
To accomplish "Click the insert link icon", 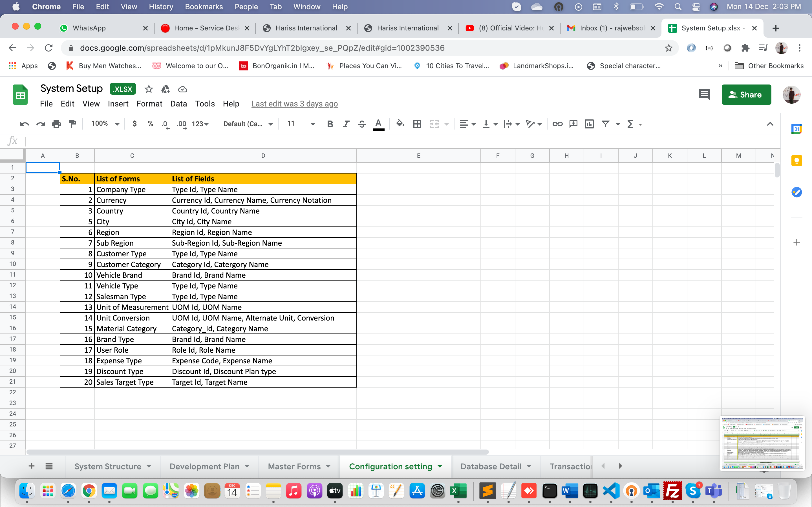I will pyautogui.click(x=557, y=124).
